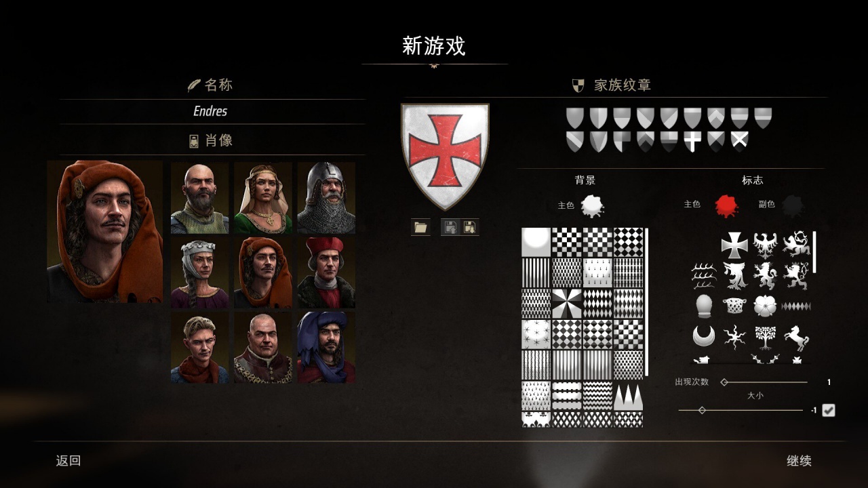Pick the zigzag wave background pattern
868x488 pixels.
(x=598, y=395)
